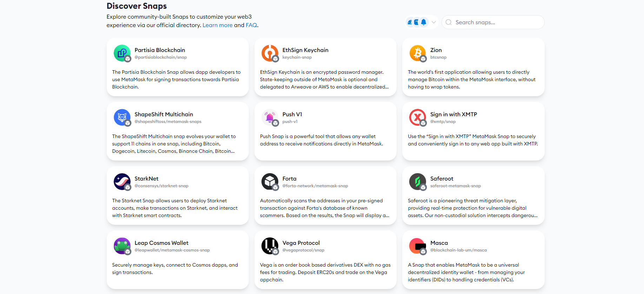Click the @leapwallet/metamask-cosmos-snap package name
The width and height of the screenshot is (644, 294).
(x=172, y=250)
